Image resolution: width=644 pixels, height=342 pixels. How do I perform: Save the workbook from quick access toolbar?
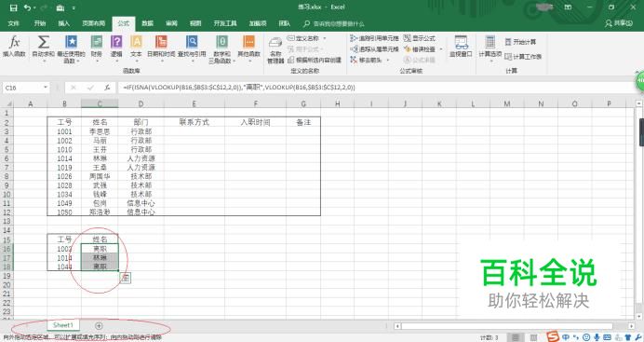tap(13, 7)
